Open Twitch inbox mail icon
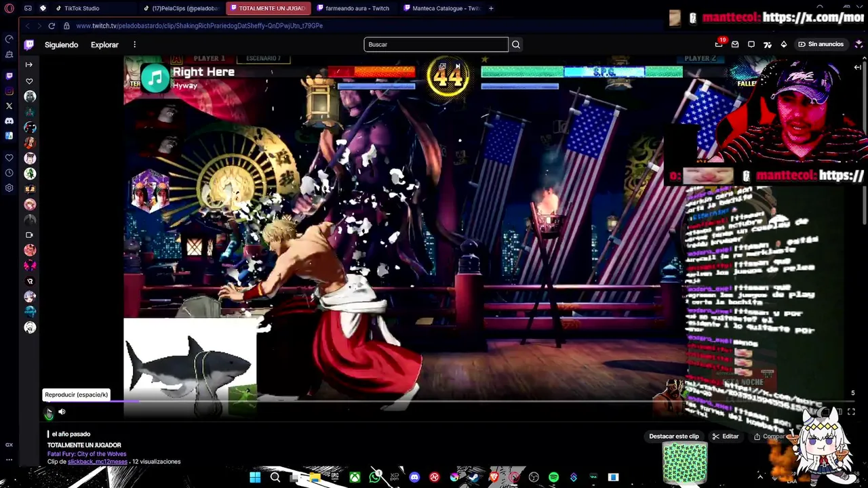Image resolution: width=868 pixels, height=488 pixels. click(735, 44)
